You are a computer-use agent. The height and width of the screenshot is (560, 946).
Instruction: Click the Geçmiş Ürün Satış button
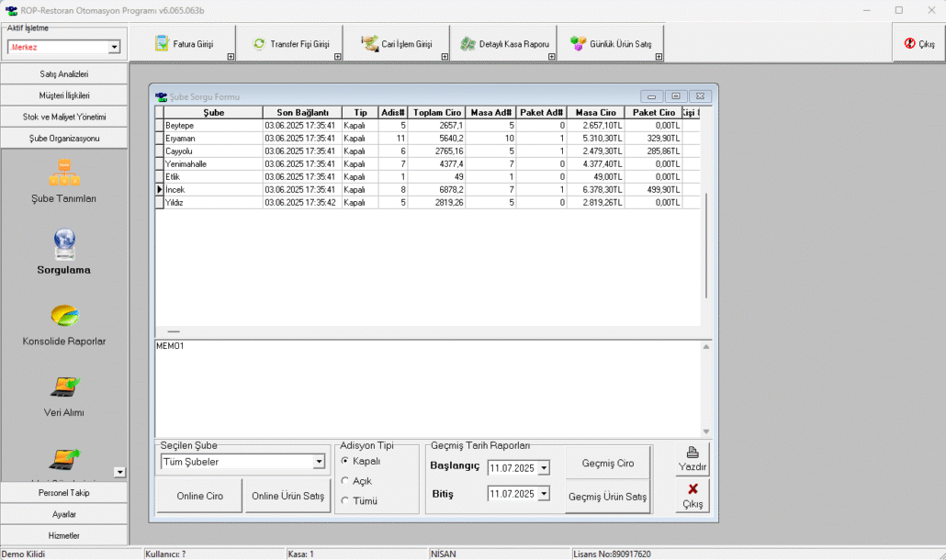(608, 497)
